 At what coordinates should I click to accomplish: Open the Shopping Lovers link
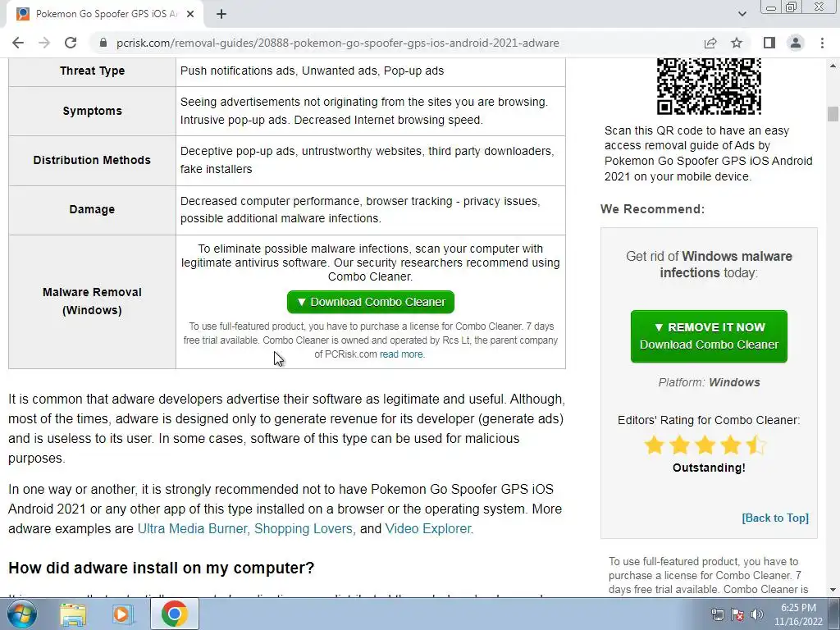[x=304, y=529]
